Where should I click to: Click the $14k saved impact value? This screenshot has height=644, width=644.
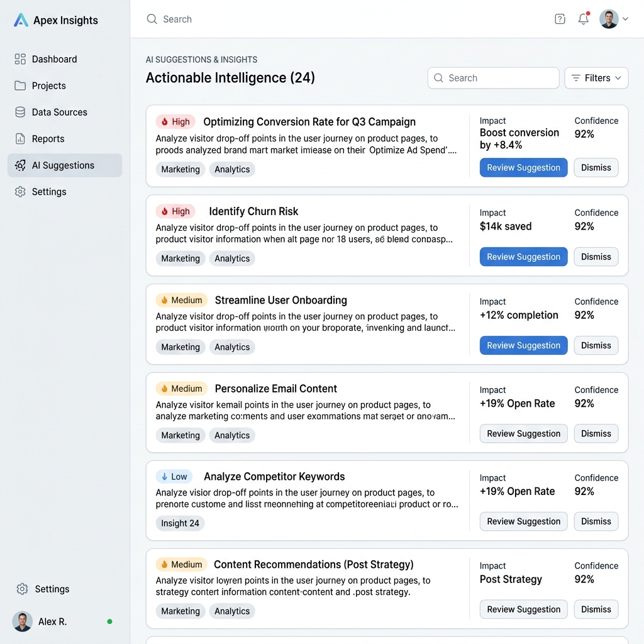point(506,226)
